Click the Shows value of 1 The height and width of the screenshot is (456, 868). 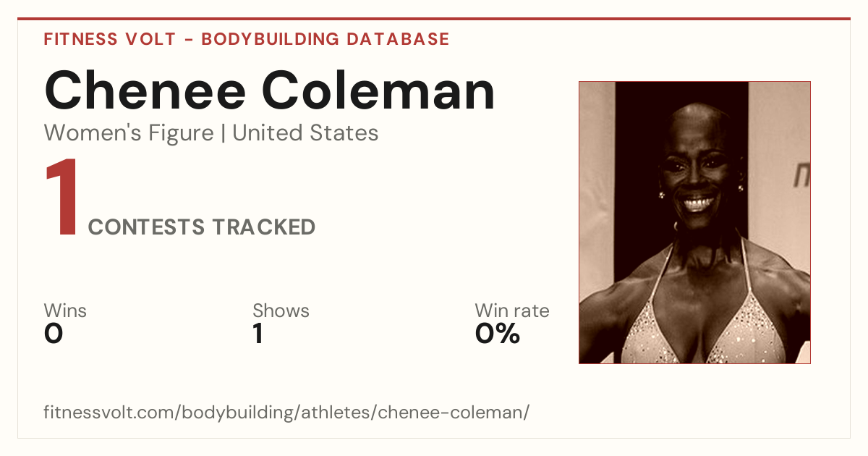[x=258, y=334]
